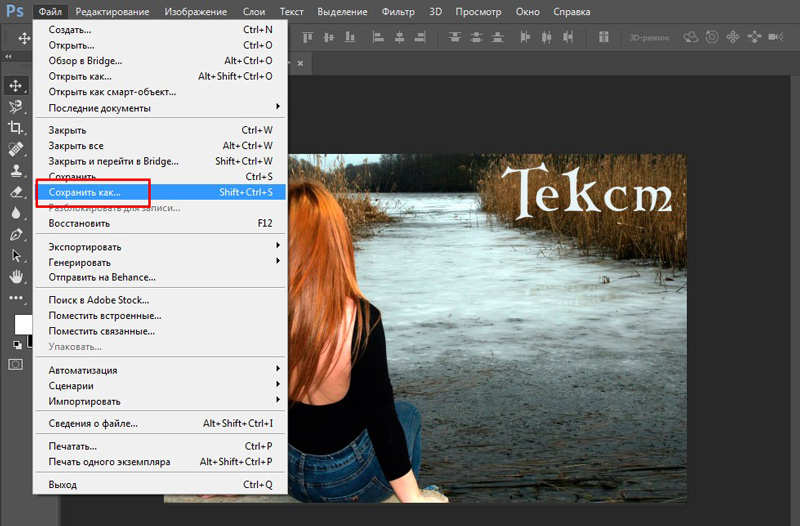
Task: Distribute bottom edges icon
Action: click(x=497, y=37)
